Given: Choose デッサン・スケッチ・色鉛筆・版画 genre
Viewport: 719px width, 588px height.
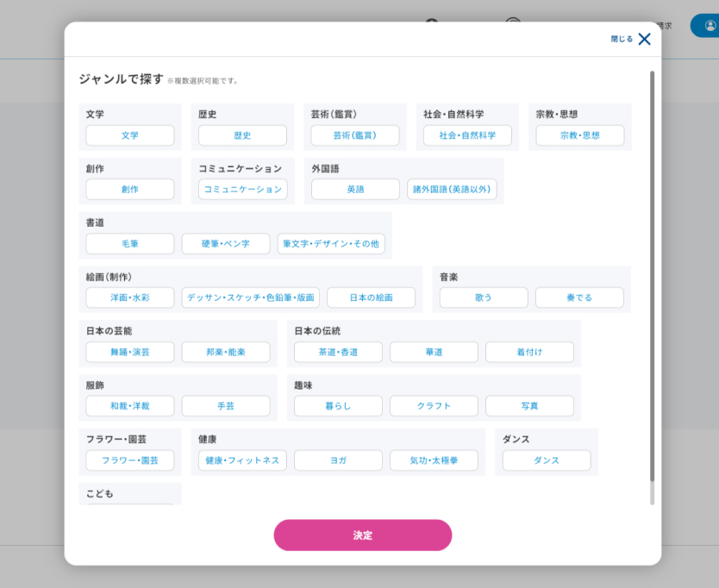Looking at the screenshot, I should click(x=252, y=298).
